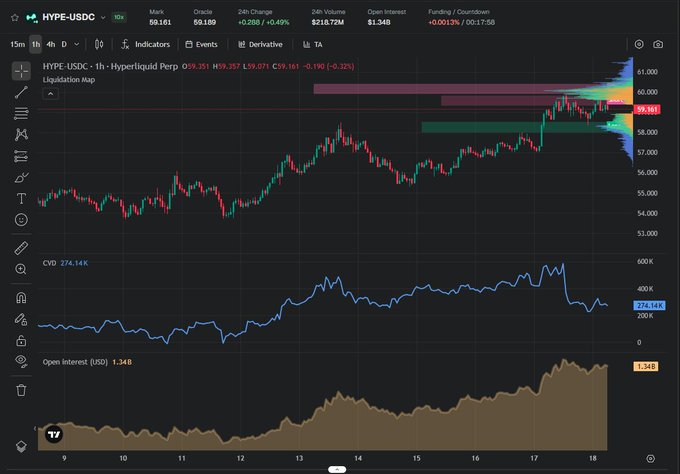Click the 274.14K CVD value tag

coord(649,306)
